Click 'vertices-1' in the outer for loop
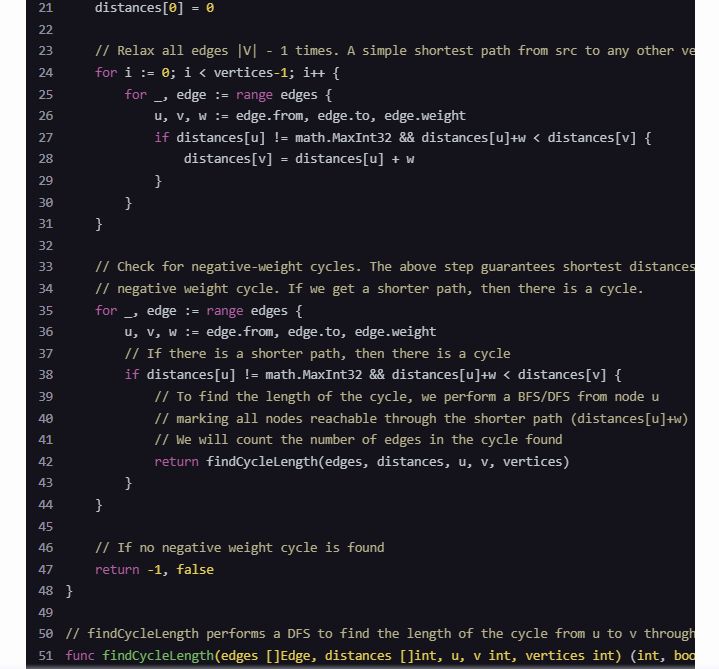This screenshot has width=719, height=669. [251, 72]
